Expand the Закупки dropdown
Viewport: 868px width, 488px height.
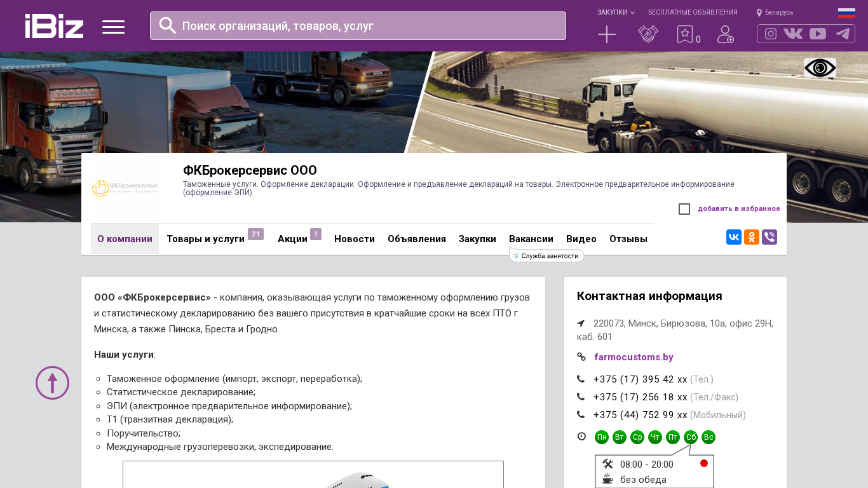pos(616,12)
